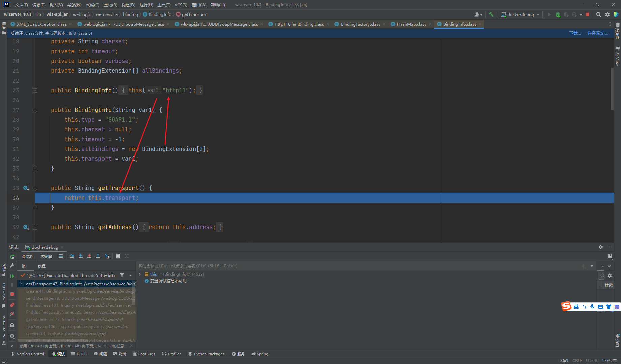Collapse the BindingInfo(String var1) constructor fold
The image size is (621, 364).
35,110
